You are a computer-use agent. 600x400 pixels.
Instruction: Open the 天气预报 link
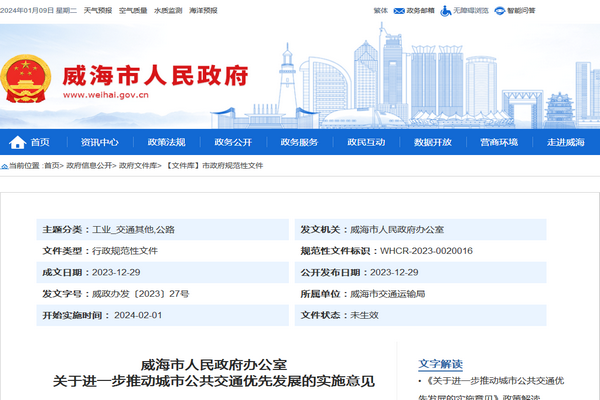(x=98, y=10)
